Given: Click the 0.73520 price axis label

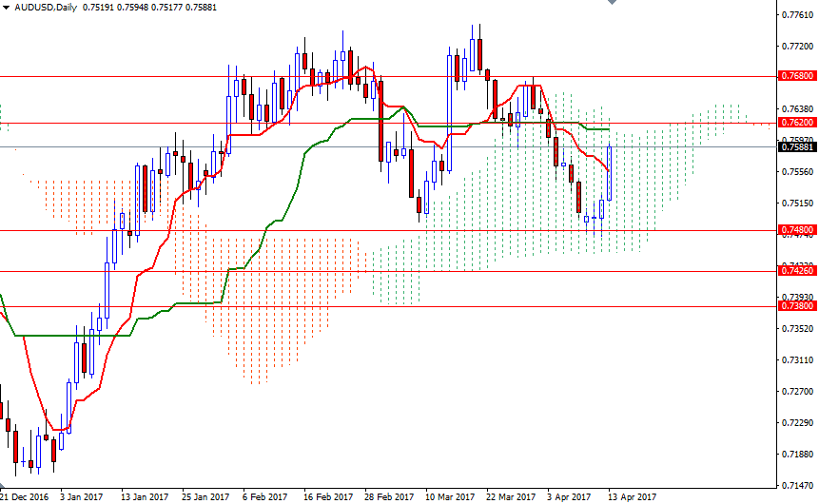Looking at the screenshot, I should pyautogui.click(x=797, y=328).
